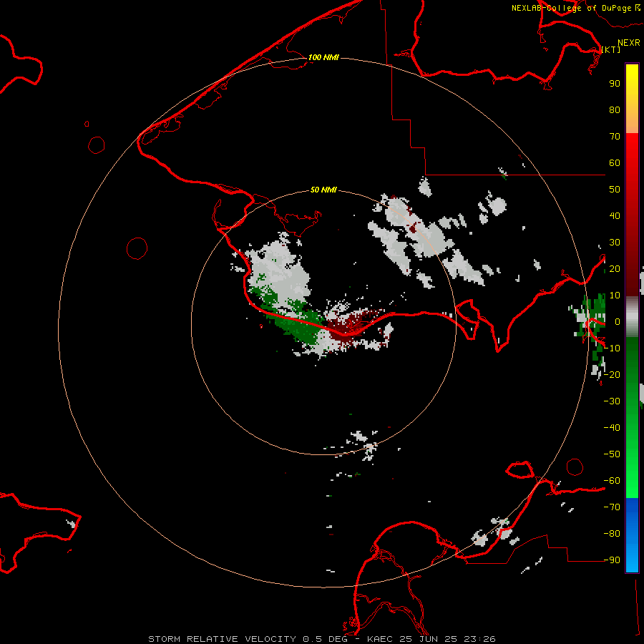Viewport: 644px width, 644px height.
Task: Click the blue bottom segment of color bar
Action: point(632,535)
